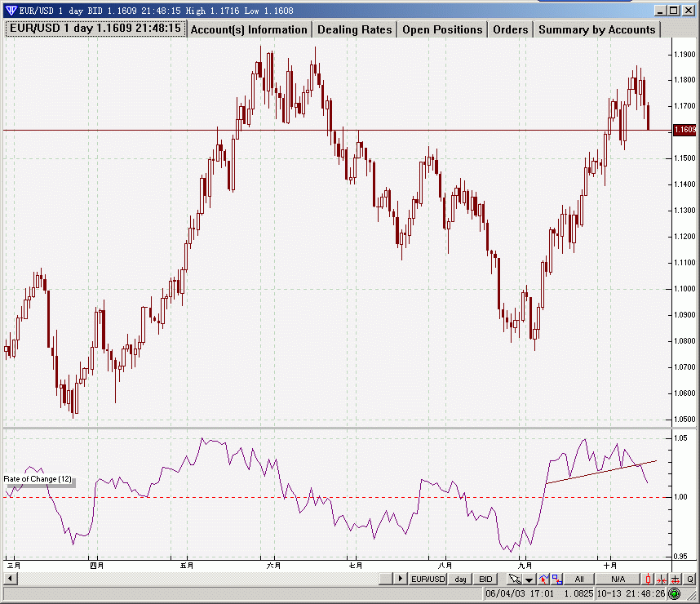The image size is (700, 604).
Task: Click the green connection status indicator
Action: (674, 593)
